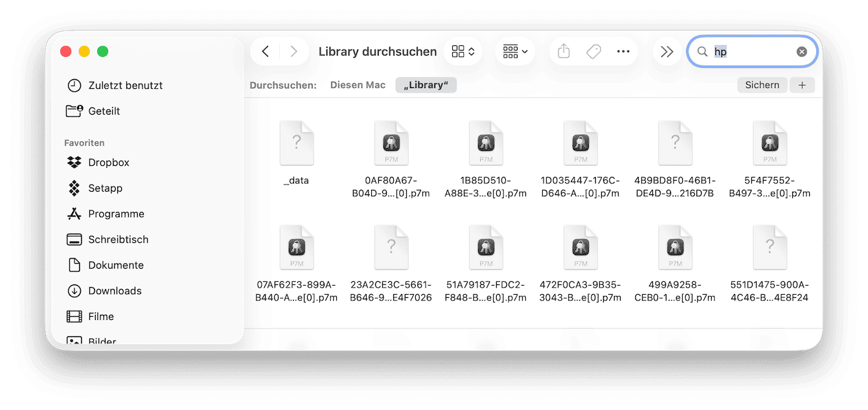Open the Share icon in the toolbar
The image size is (868, 410).
pyautogui.click(x=563, y=51)
